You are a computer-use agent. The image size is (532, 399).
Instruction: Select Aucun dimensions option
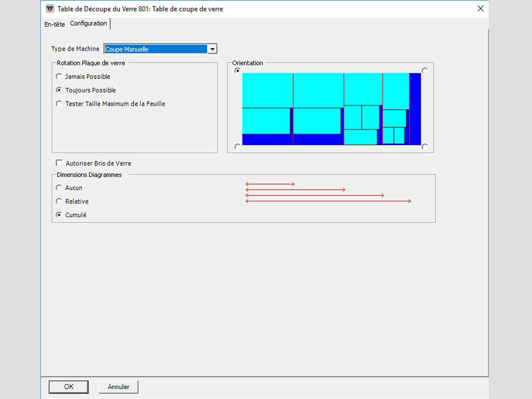tap(59, 188)
